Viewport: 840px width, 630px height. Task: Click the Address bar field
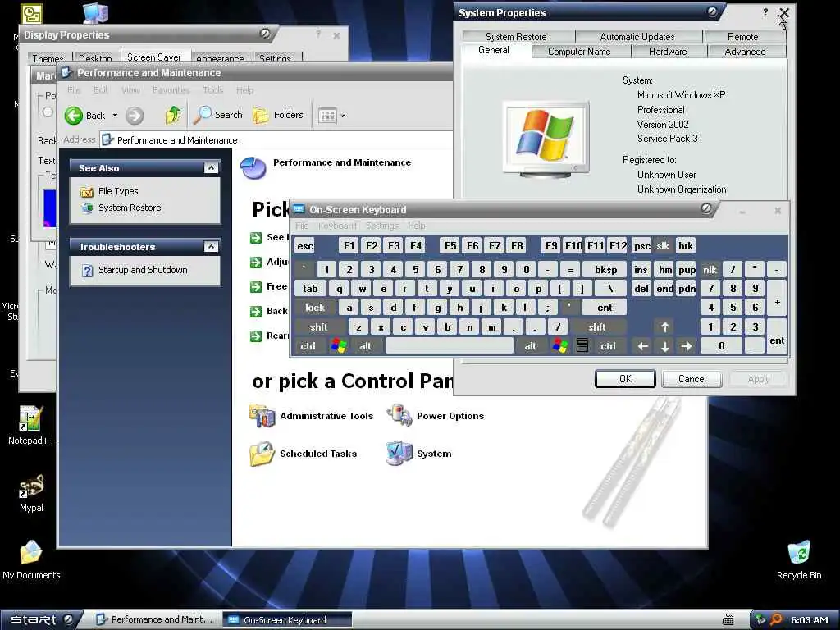click(x=276, y=140)
